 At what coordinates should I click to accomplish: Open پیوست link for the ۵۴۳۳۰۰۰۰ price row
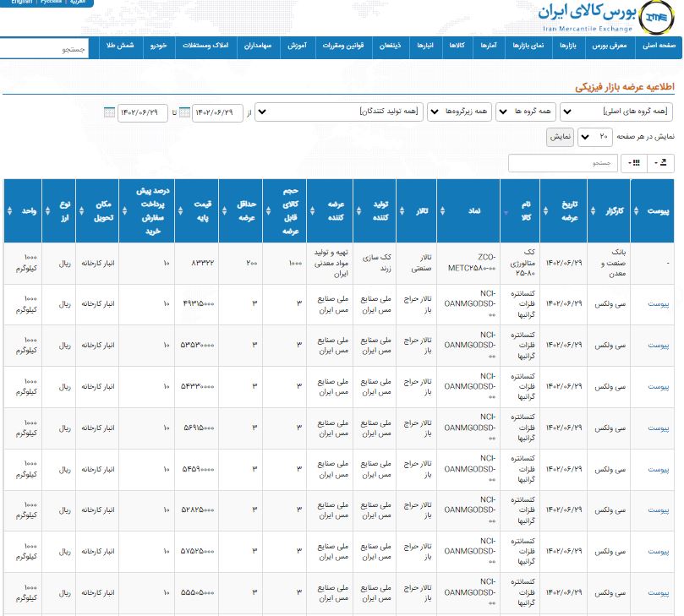pyautogui.click(x=659, y=387)
